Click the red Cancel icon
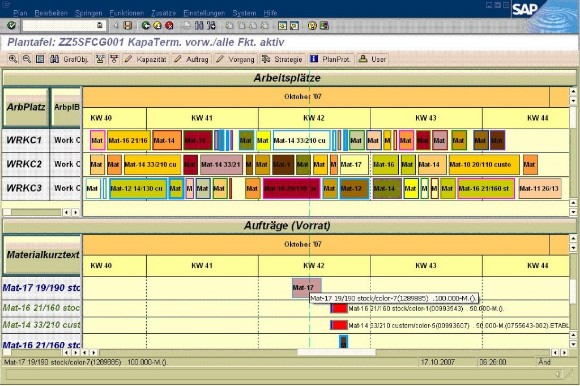Viewport: 580px width, 386px height. tap(169, 26)
